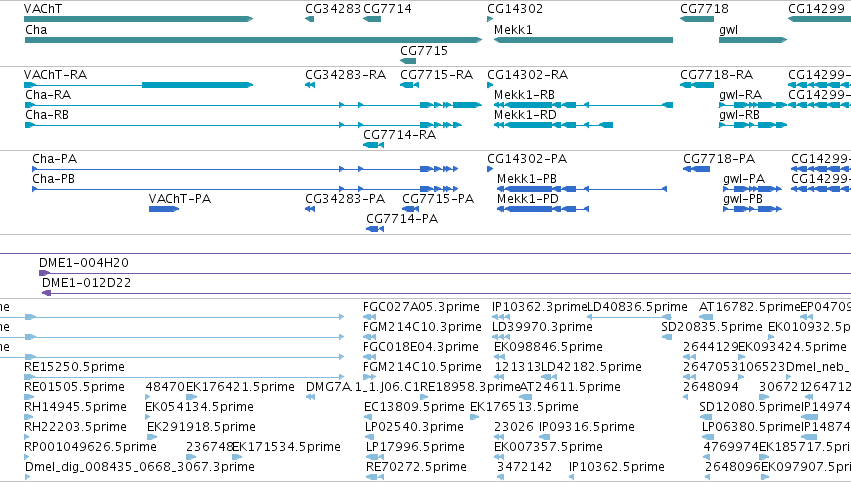
Task: Select the Cha-RB transcript label
Action: coord(47,115)
